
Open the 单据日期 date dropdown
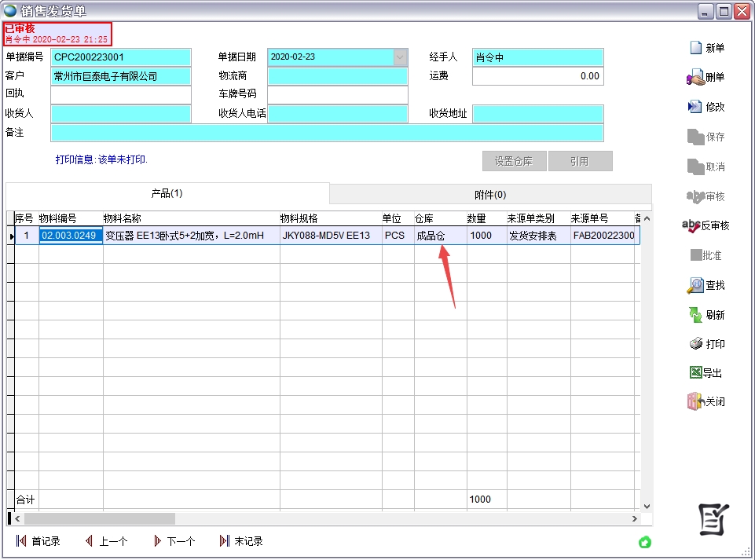coord(400,57)
